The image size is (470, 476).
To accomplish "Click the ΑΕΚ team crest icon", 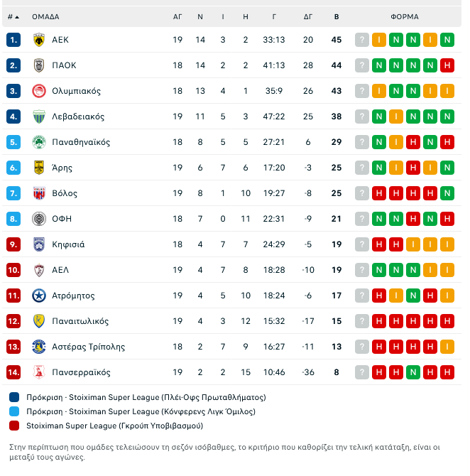I will pyautogui.click(x=39, y=40).
